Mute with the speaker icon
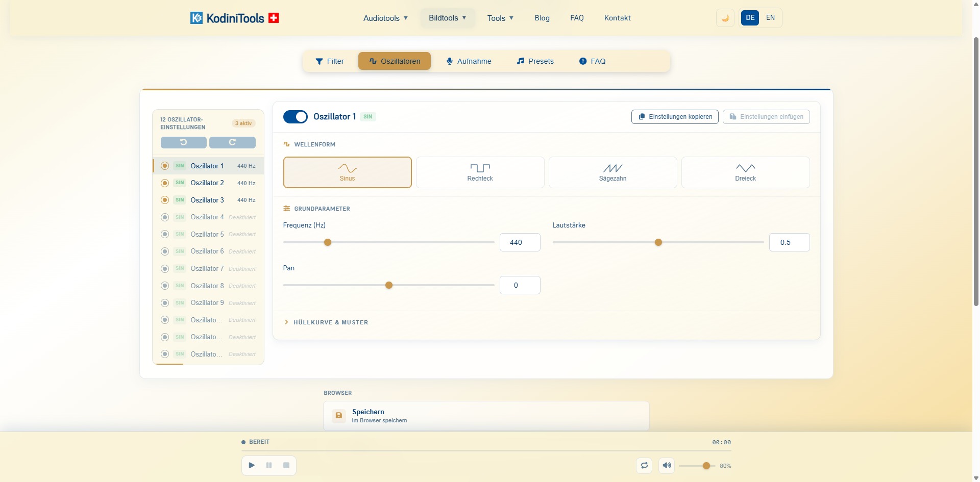The height and width of the screenshot is (482, 980). [667, 465]
